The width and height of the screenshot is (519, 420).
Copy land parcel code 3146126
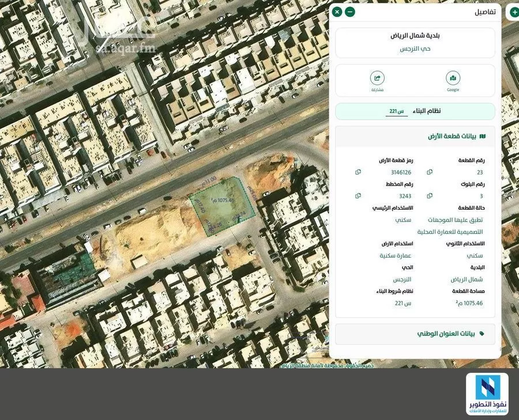coord(358,171)
